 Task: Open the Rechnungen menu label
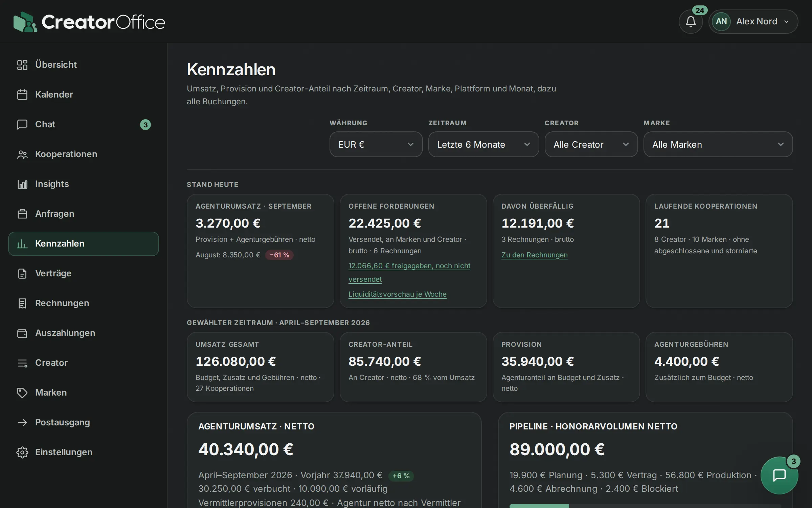62,303
